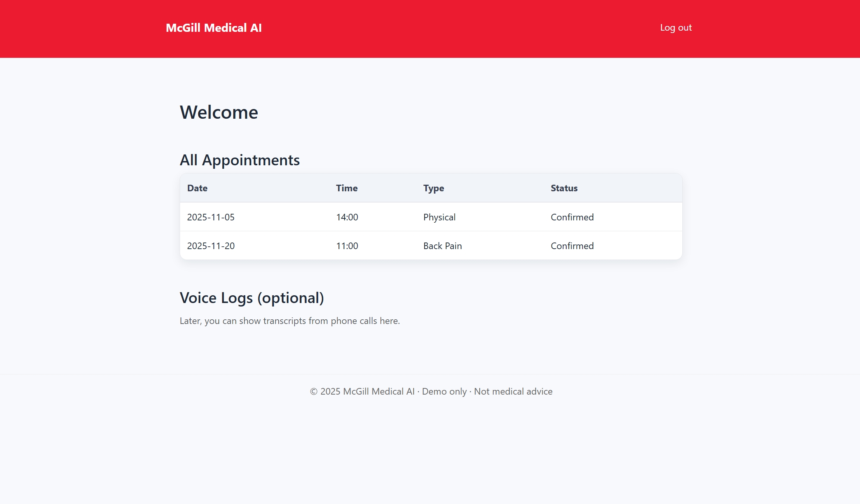Click the Physical appointment type

(439, 217)
